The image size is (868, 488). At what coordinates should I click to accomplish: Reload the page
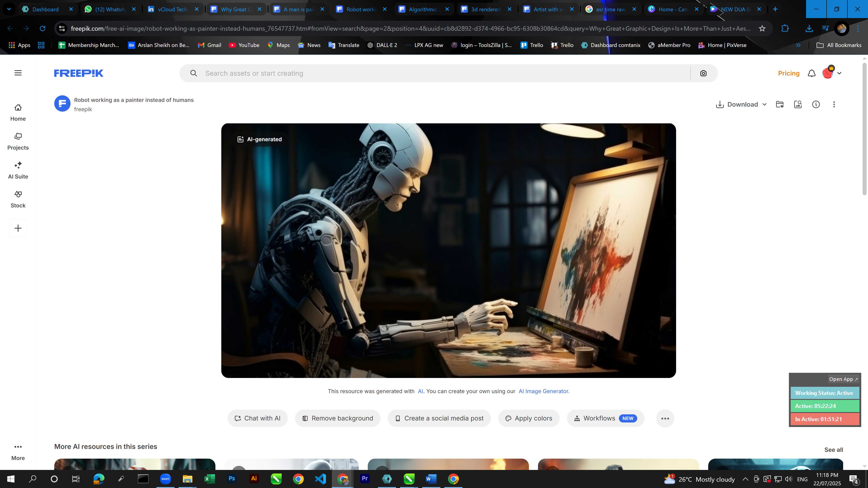(42, 29)
